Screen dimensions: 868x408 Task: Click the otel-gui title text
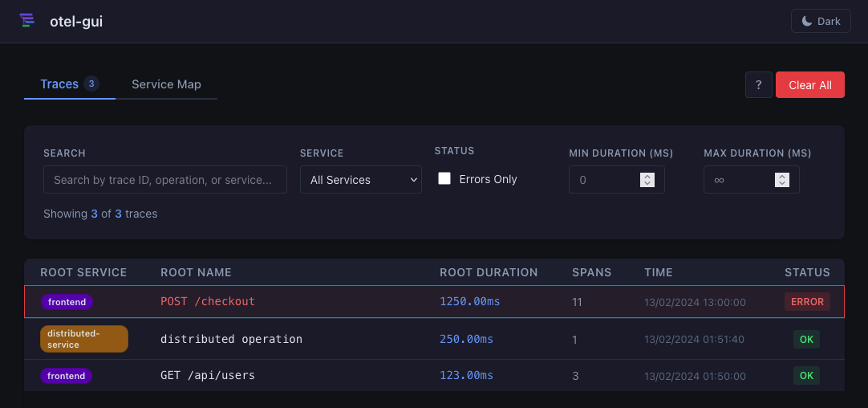pyautogui.click(x=76, y=21)
